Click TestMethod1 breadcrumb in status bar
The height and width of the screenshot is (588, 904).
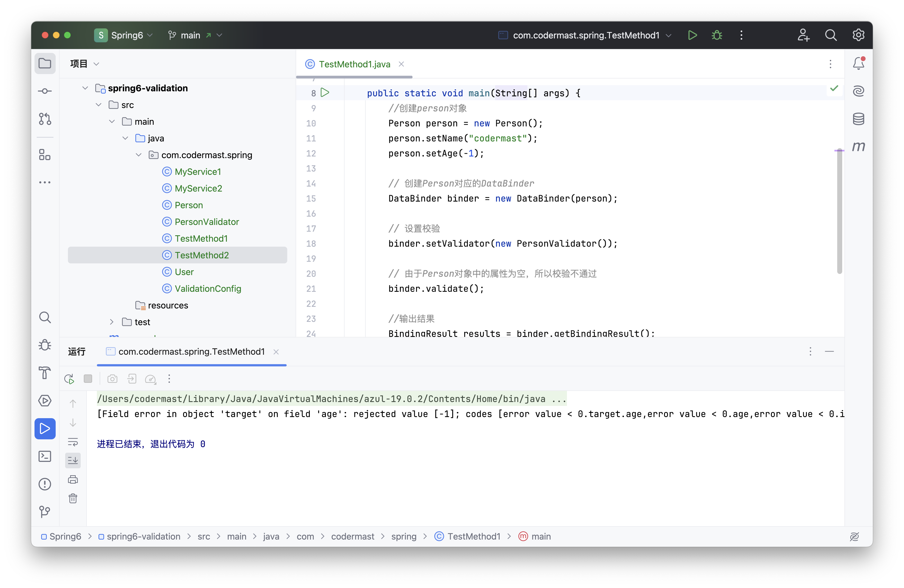click(x=473, y=536)
